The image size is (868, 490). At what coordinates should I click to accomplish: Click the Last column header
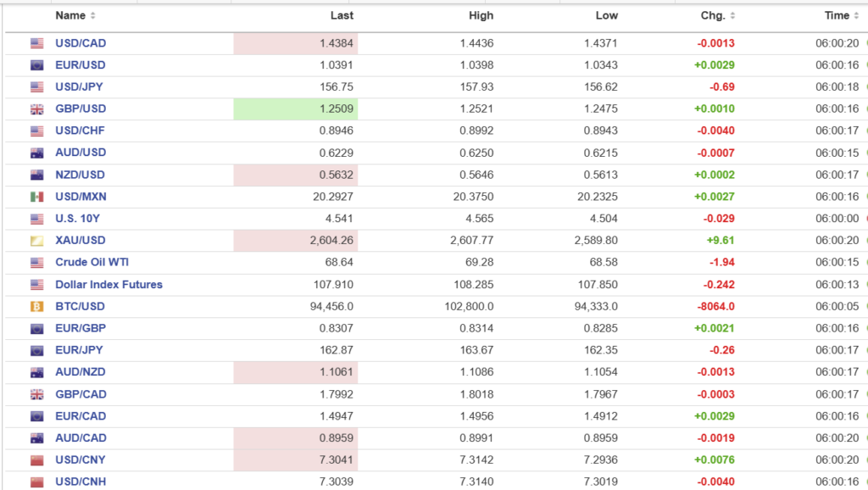pos(342,15)
